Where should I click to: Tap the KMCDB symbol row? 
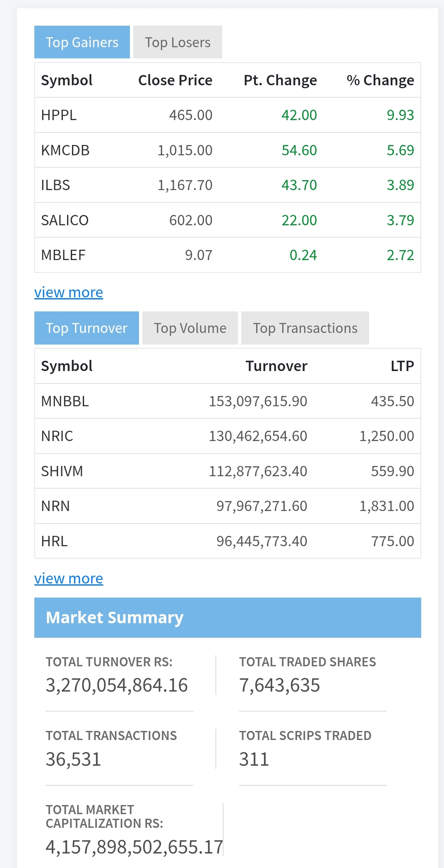pos(65,150)
